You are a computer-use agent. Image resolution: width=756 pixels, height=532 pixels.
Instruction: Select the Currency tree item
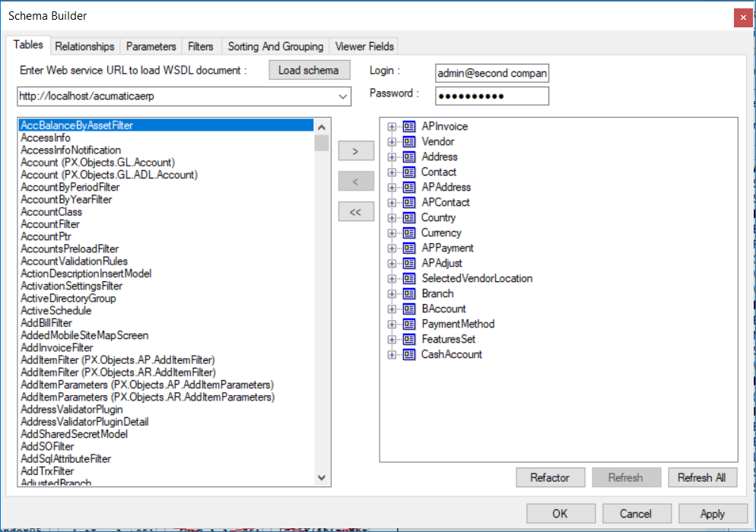tap(441, 233)
